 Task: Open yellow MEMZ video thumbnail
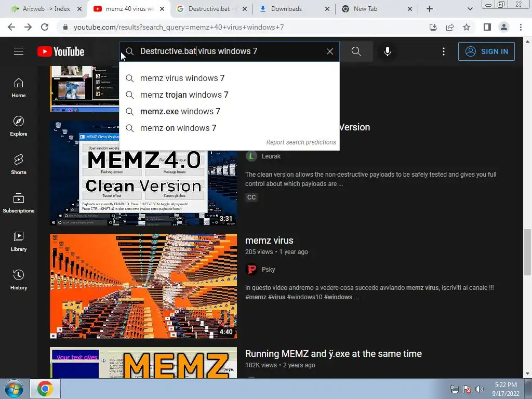[143, 362]
